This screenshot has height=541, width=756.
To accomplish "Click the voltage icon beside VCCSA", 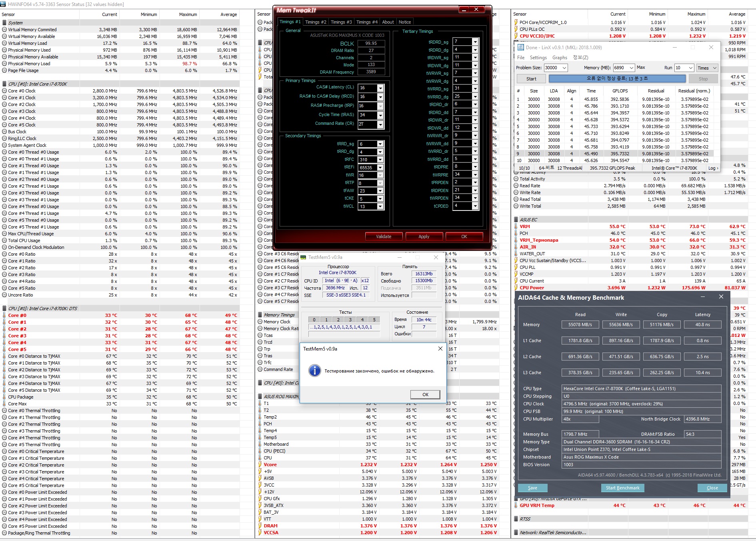I will pyautogui.click(x=260, y=533).
